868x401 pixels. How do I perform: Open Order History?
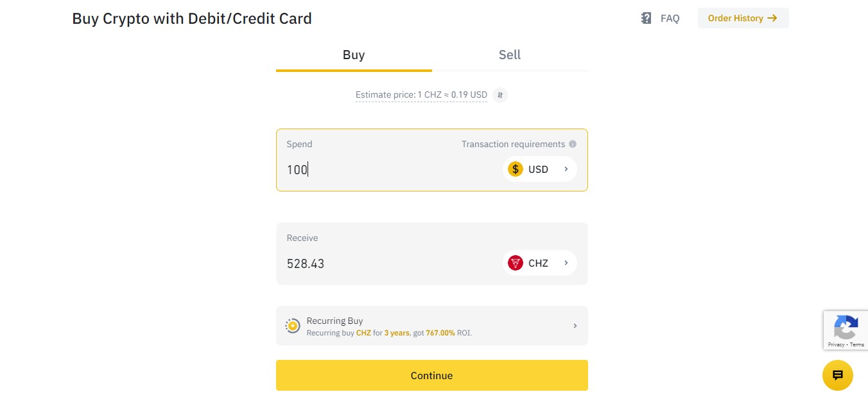click(x=743, y=18)
